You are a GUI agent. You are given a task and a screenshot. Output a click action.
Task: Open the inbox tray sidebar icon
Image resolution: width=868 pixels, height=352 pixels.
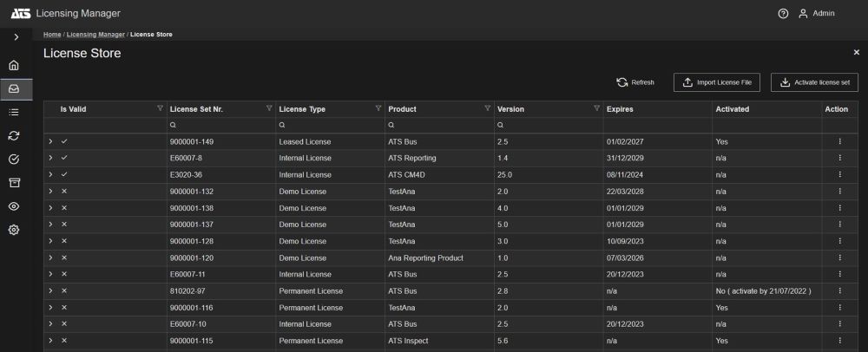click(x=14, y=88)
